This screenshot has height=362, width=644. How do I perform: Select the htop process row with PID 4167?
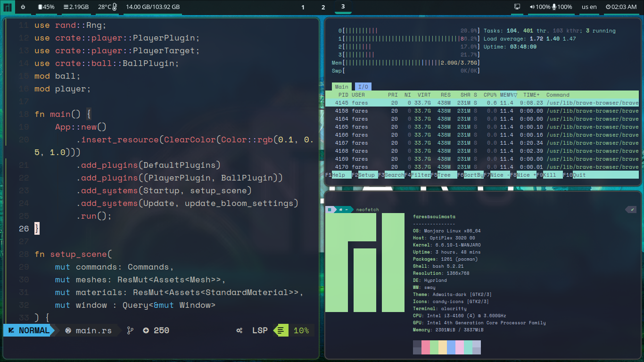point(482,143)
